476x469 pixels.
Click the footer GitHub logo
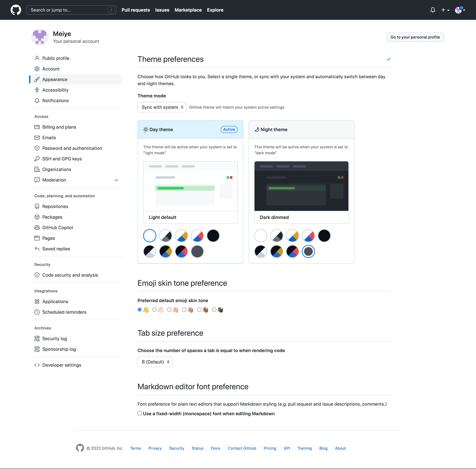coord(80,448)
